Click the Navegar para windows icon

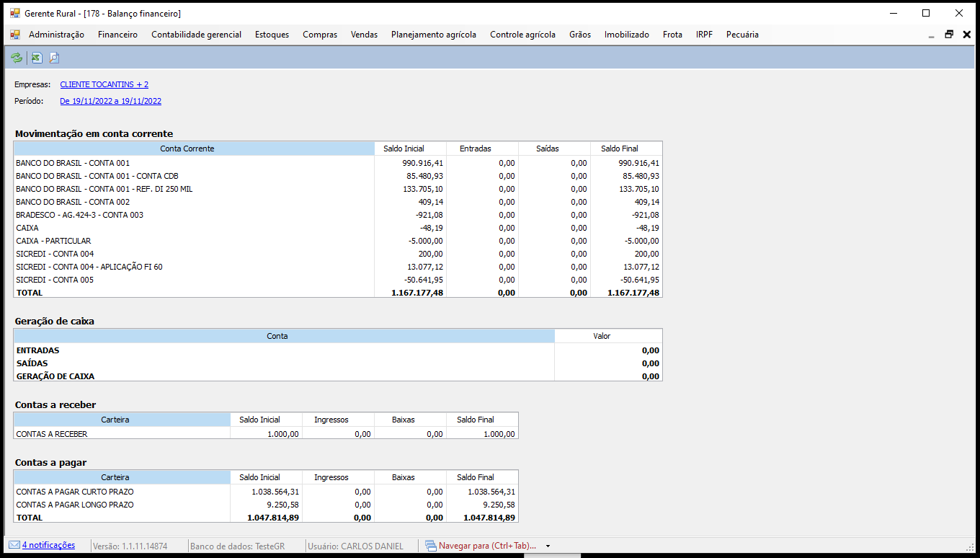(x=431, y=546)
